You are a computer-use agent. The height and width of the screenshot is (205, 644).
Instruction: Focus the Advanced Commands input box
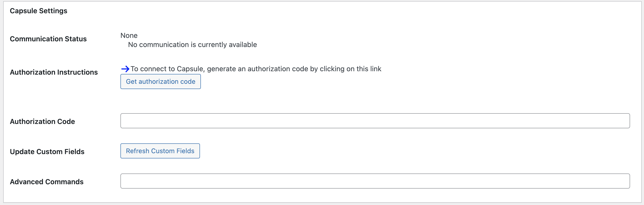click(x=375, y=181)
